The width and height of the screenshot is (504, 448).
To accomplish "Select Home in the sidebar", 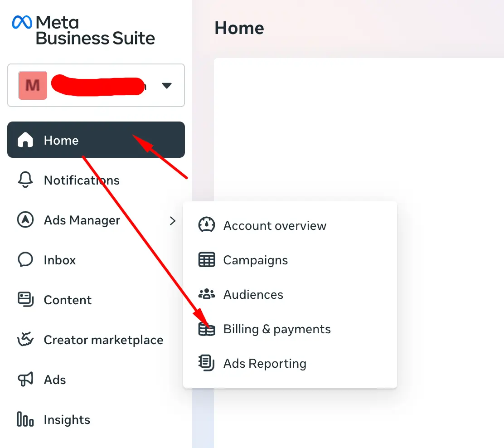I will (96, 140).
